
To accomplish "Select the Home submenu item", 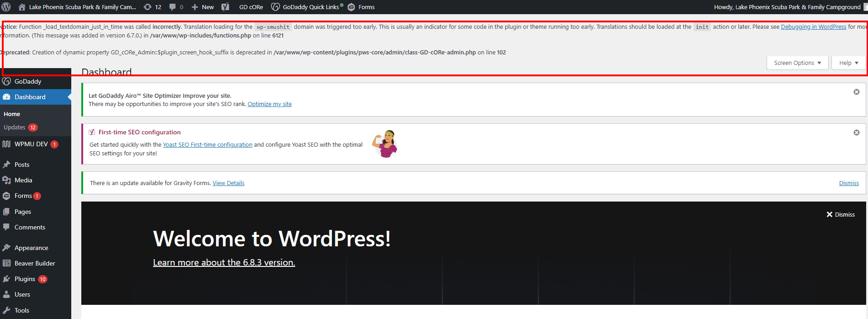I will click(x=12, y=114).
